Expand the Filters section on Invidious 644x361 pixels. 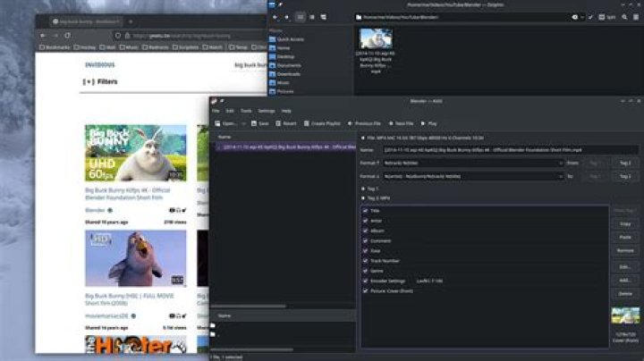tap(100, 81)
